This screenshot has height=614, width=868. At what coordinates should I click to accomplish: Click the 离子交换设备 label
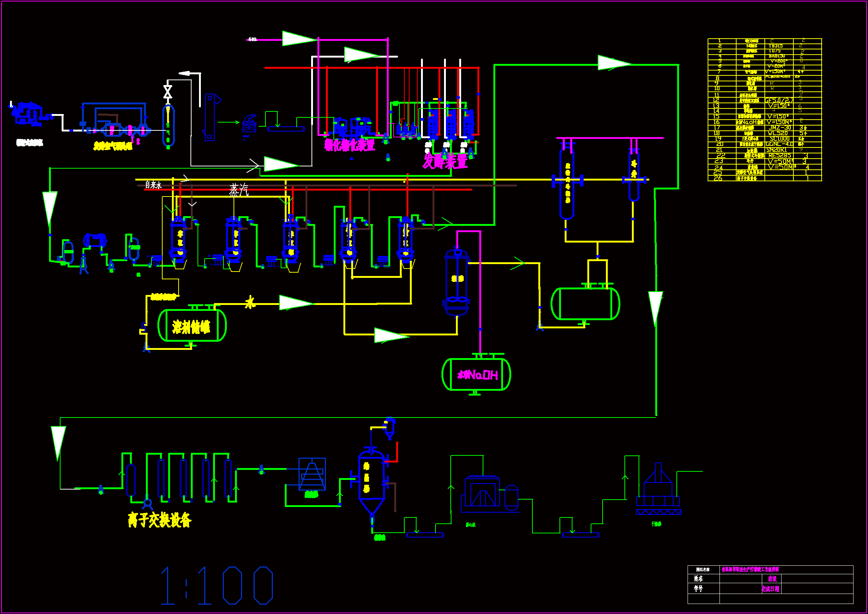(x=160, y=520)
